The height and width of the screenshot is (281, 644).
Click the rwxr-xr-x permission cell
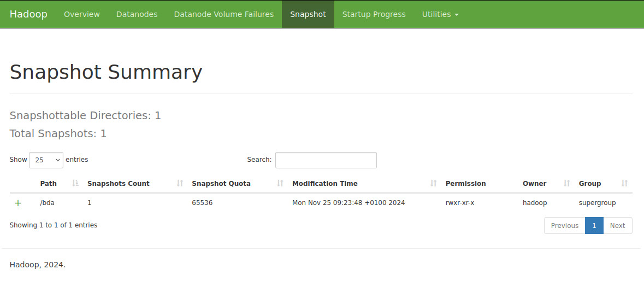(x=459, y=202)
